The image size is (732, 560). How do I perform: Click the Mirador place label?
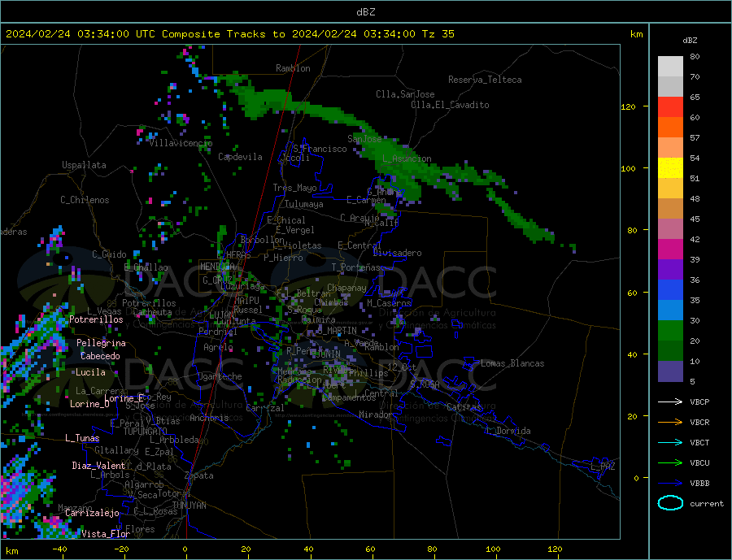click(375, 415)
